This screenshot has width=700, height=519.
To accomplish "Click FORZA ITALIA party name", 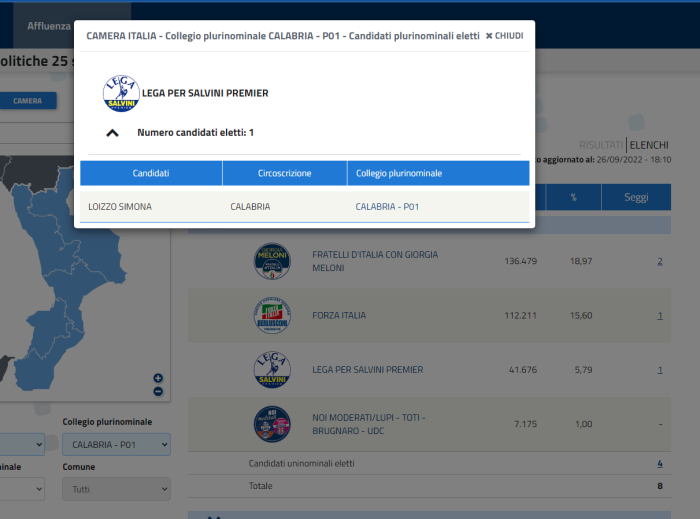I will pos(339,316).
